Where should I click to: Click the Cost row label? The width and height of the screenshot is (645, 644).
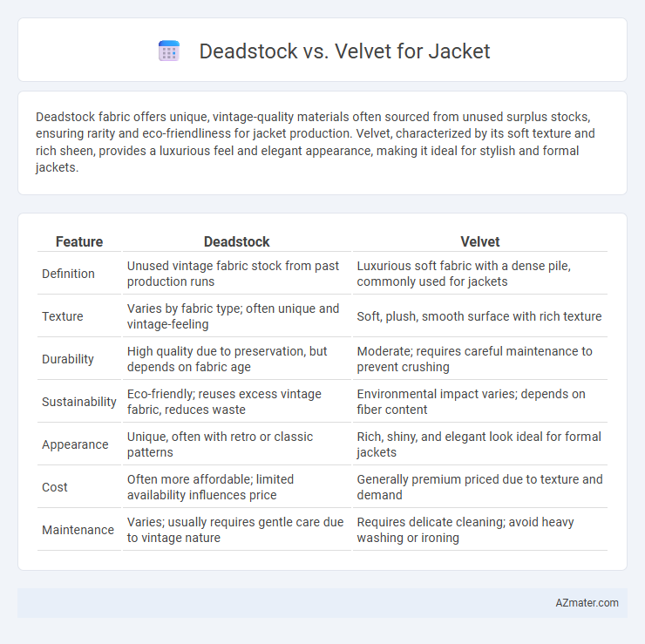click(55, 487)
